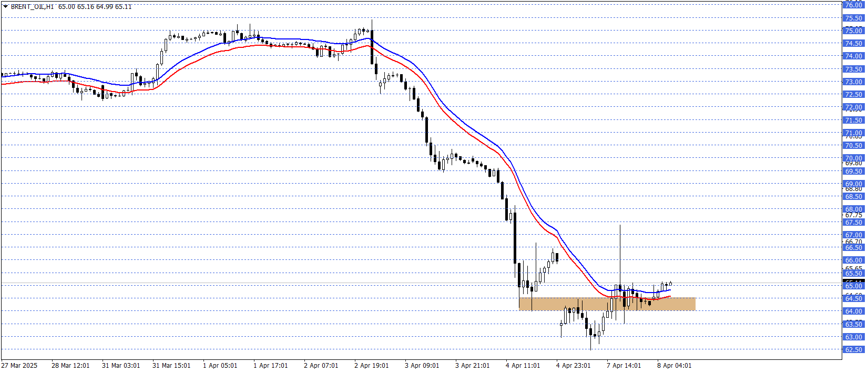This screenshot has width=868, height=372.
Task: Click the 64.00 price level label
Action: click(853, 311)
